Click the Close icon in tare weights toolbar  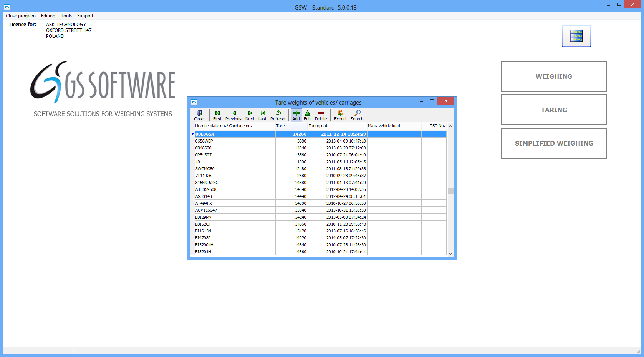tap(199, 115)
